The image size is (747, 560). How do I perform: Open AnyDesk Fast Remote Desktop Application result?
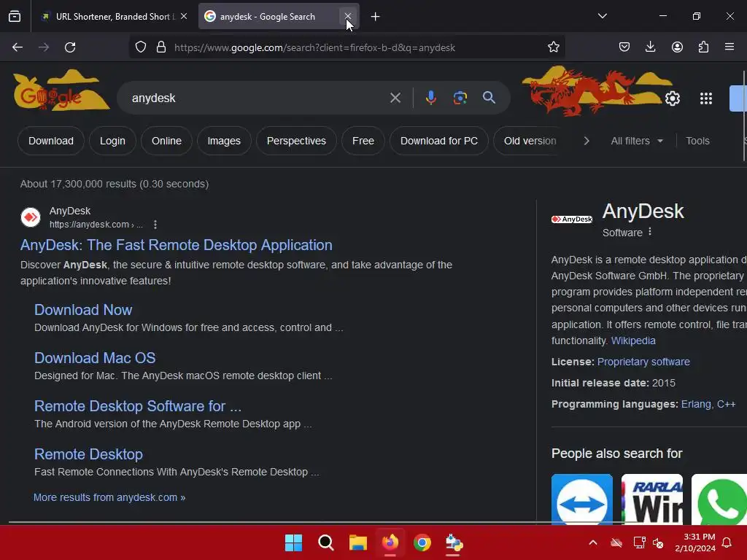click(177, 245)
